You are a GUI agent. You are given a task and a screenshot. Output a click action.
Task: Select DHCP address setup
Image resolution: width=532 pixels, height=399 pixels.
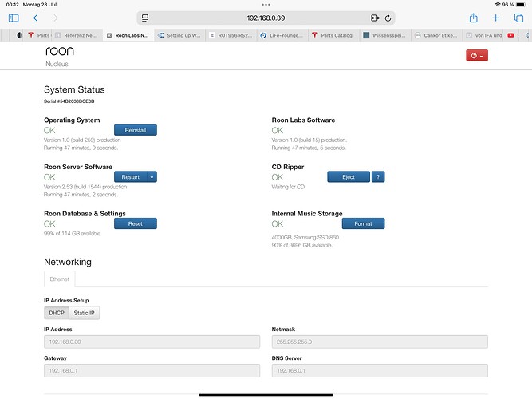(x=57, y=313)
